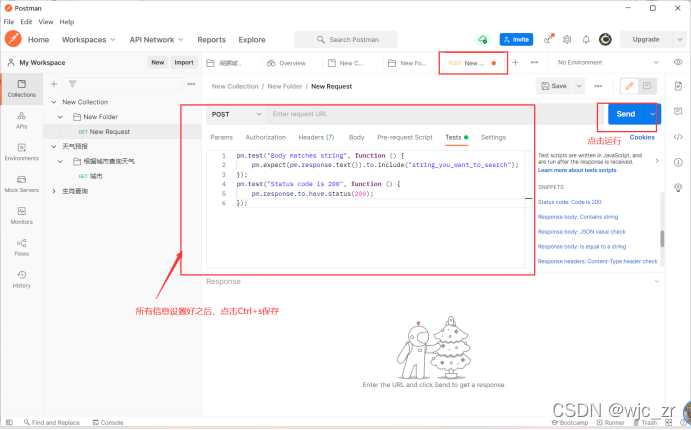The height and width of the screenshot is (430, 691).
Task: Open the documentation icon in right sidebar
Action: tap(678, 86)
